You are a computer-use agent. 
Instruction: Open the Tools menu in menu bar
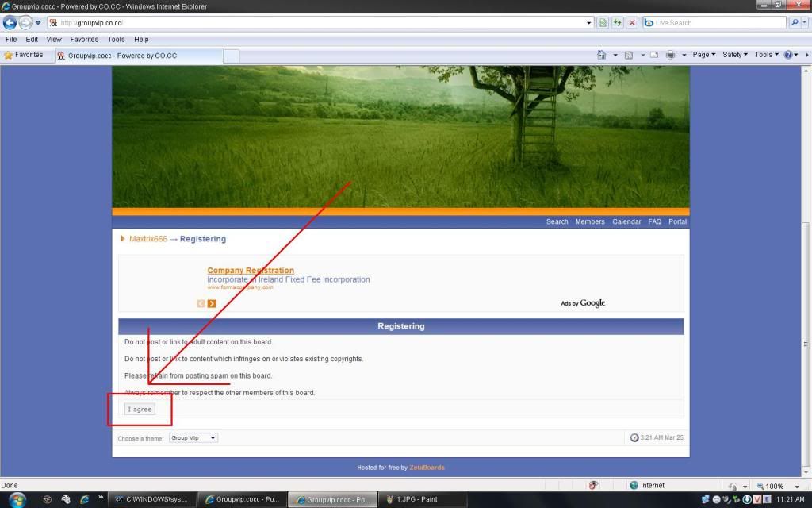[x=116, y=39]
